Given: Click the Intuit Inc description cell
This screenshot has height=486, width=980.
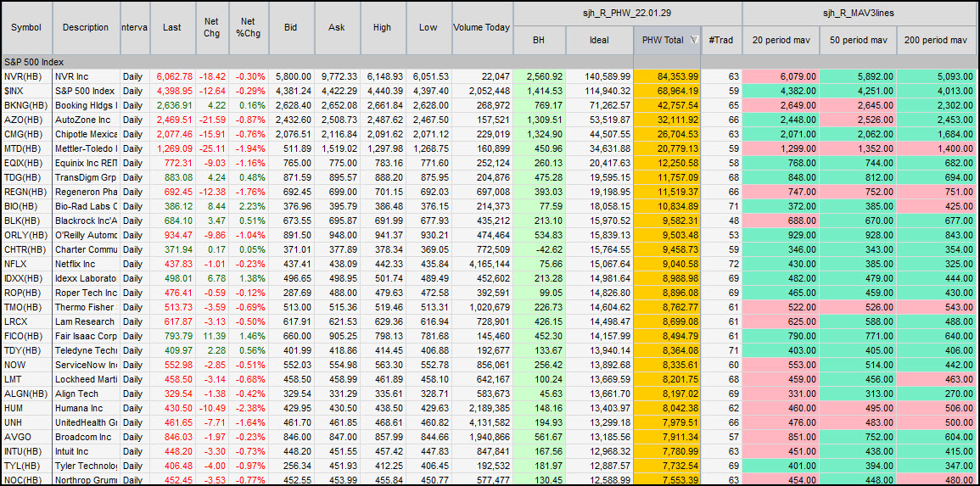Looking at the screenshot, I should click(87, 451).
